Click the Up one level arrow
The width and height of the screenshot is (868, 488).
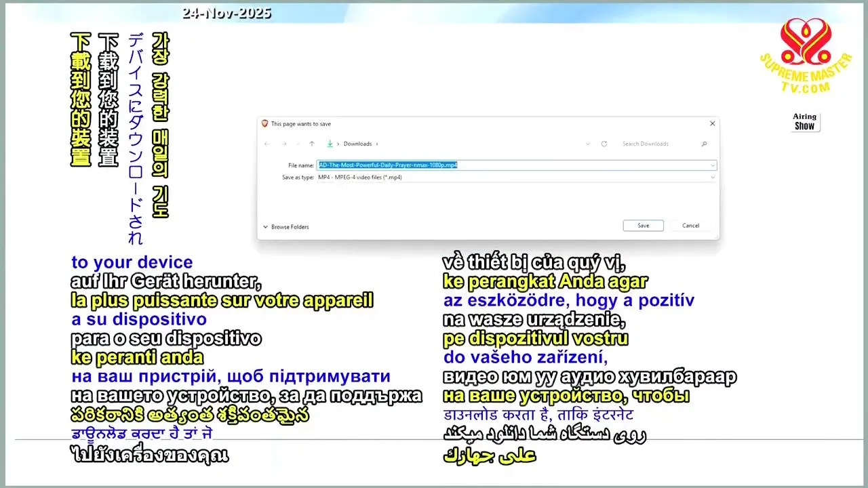pos(312,144)
